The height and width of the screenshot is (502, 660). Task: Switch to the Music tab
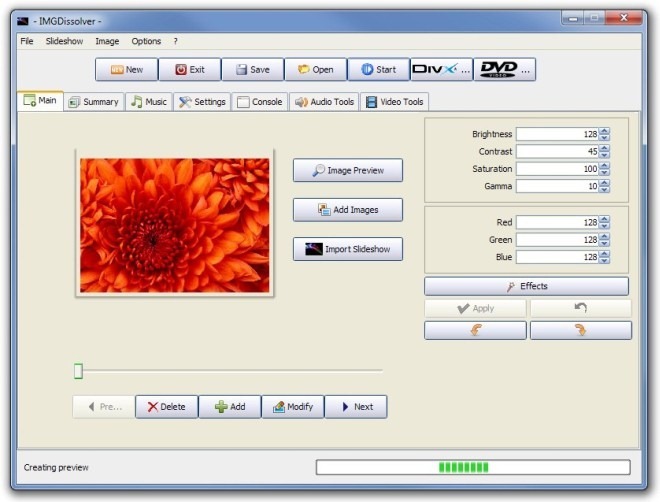coord(149,102)
